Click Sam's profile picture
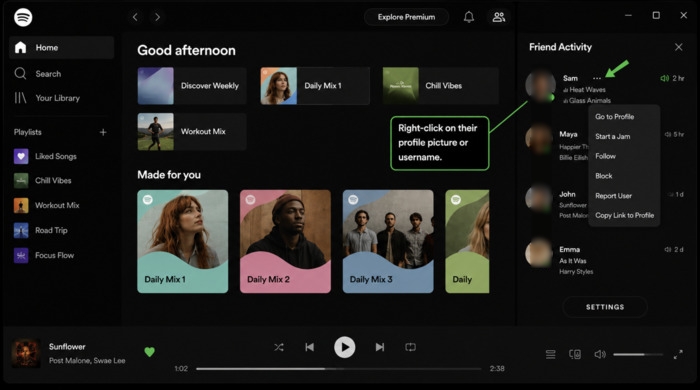The height and width of the screenshot is (390, 700). pyautogui.click(x=540, y=86)
